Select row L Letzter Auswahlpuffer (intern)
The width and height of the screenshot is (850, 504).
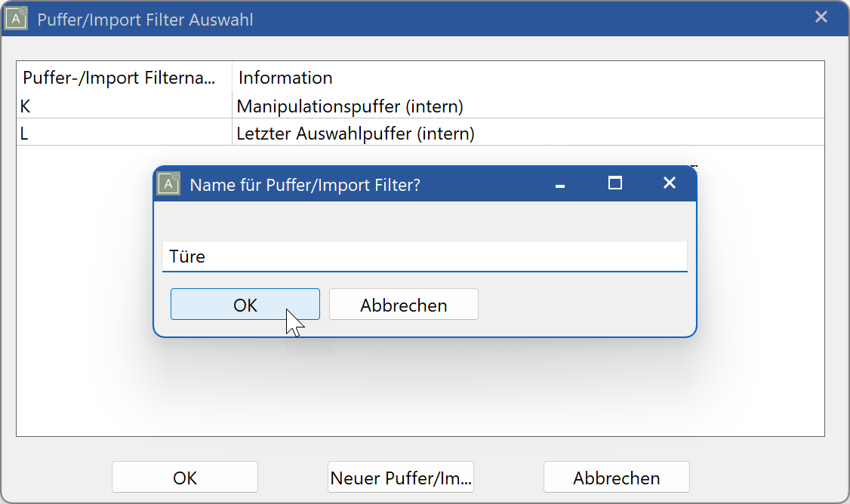(x=113, y=133)
